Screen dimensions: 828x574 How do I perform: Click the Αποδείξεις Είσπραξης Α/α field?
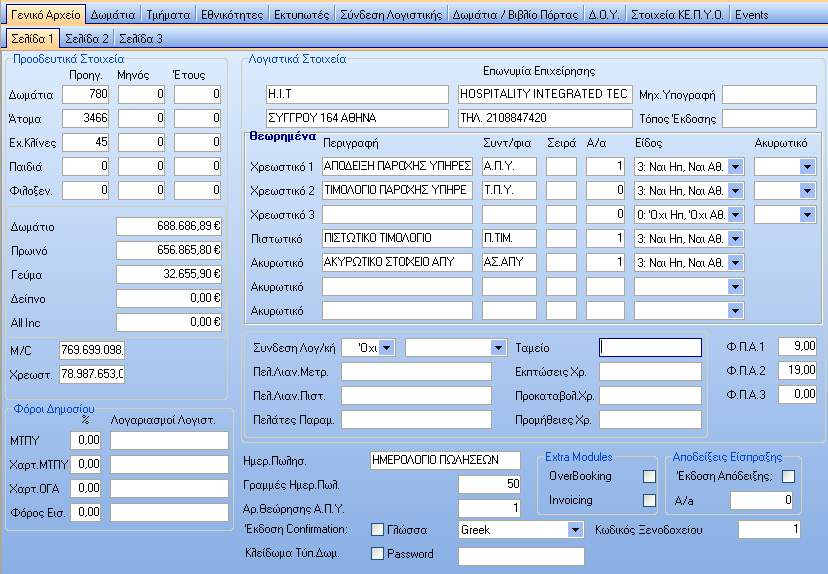click(762, 500)
